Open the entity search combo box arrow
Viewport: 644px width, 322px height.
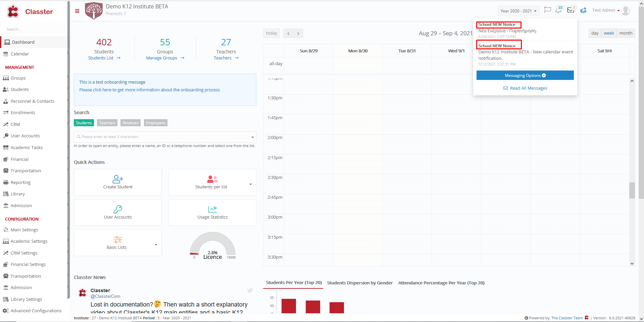[x=252, y=137]
